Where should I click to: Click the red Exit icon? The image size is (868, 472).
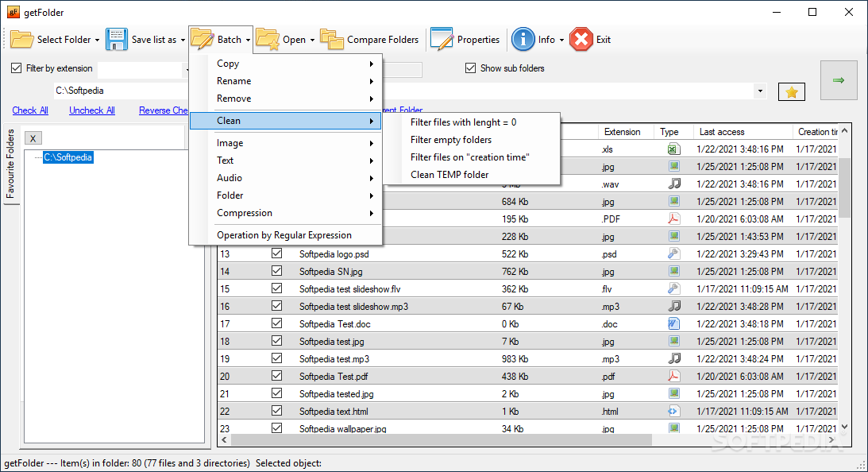[581, 40]
